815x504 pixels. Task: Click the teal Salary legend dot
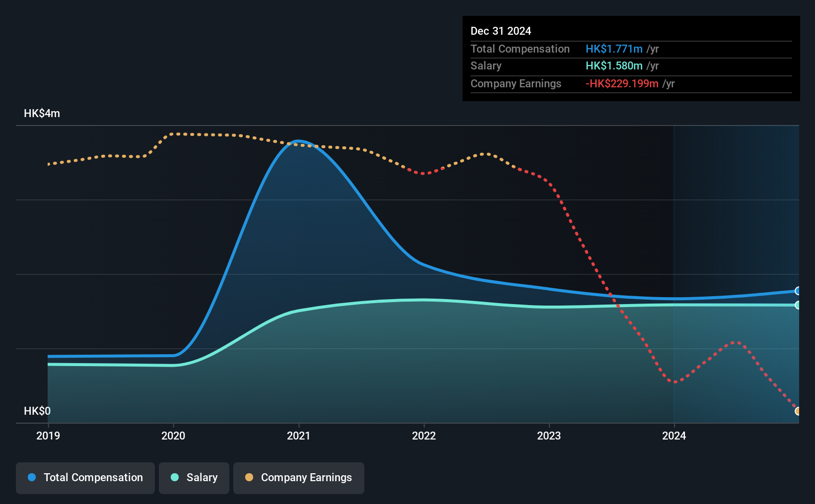tap(175, 477)
